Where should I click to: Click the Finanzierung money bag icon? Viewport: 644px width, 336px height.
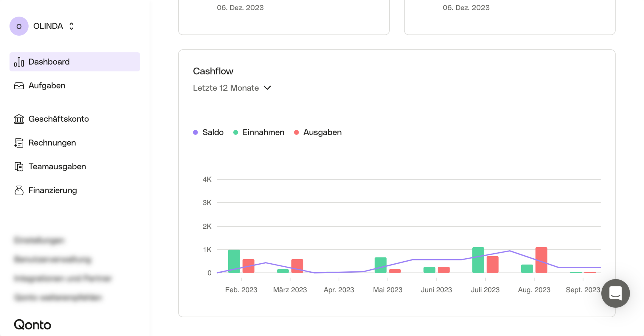[x=19, y=190]
